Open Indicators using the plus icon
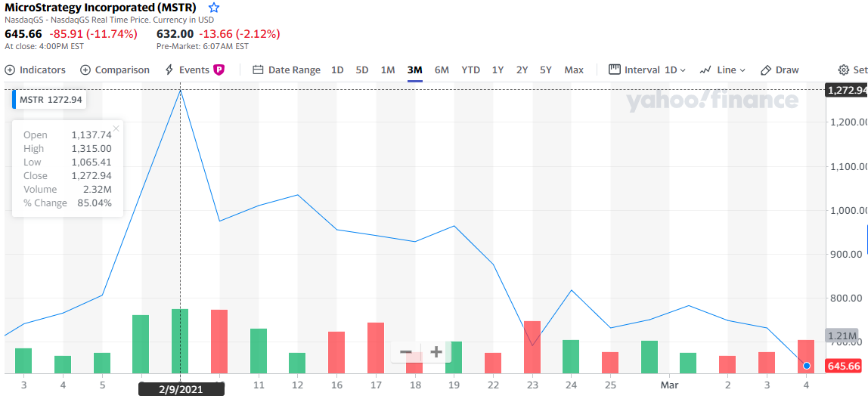Image resolution: width=868 pixels, height=402 pixels. click(10, 70)
